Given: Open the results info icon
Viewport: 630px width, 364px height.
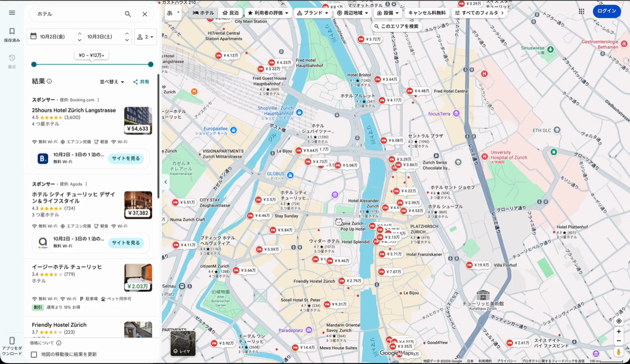Looking at the screenshot, I should [x=49, y=81].
